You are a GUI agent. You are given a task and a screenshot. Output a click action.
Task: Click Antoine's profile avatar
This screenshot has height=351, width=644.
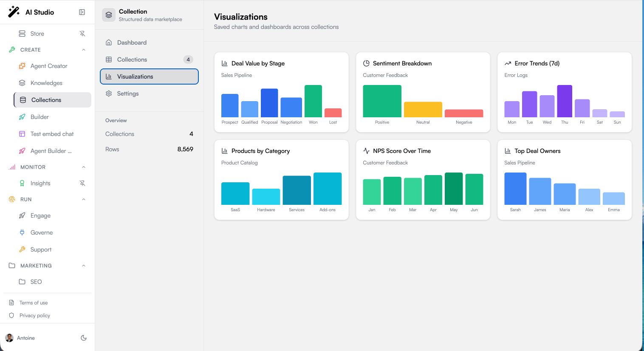click(9, 338)
